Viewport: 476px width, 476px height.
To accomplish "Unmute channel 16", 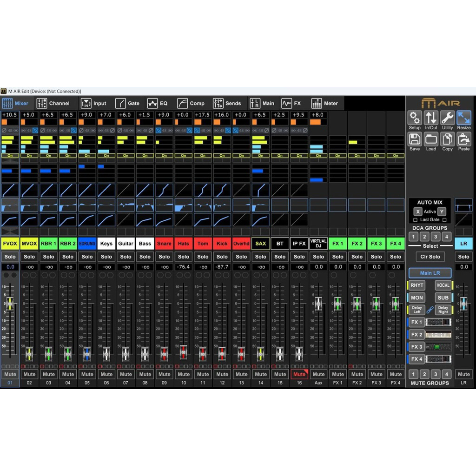I will click(x=299, y=374).
